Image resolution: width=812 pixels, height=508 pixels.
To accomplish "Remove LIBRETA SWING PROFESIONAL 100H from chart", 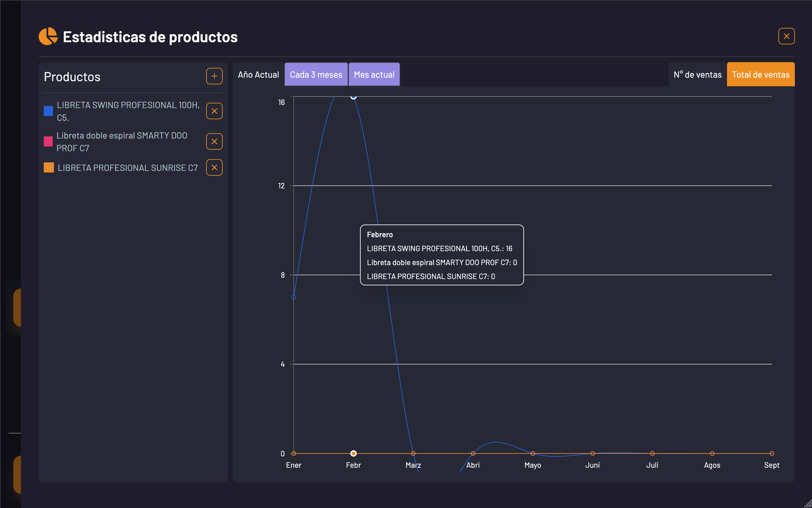I will [214, 111].
